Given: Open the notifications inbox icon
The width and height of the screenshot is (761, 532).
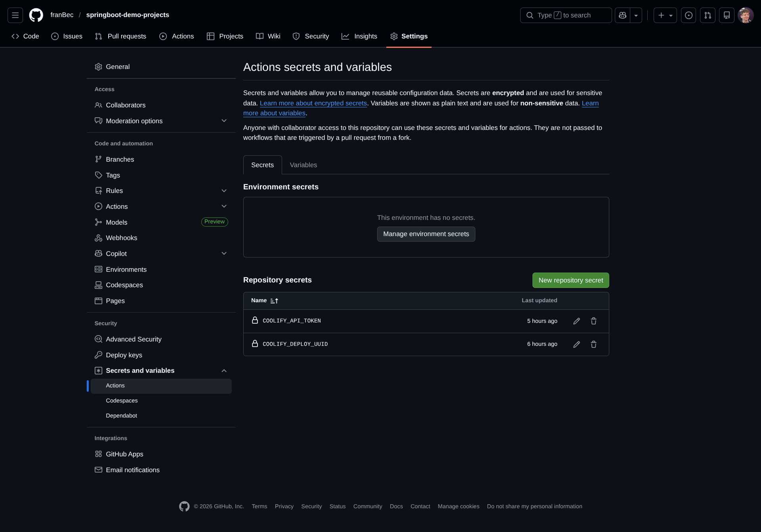Looking at the screenshot, I should click(727, 15).
